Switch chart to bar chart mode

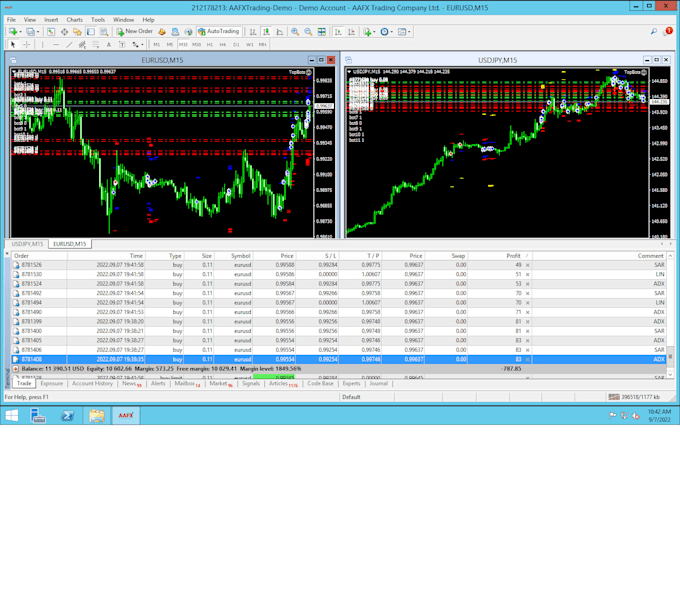click(253, 32)
